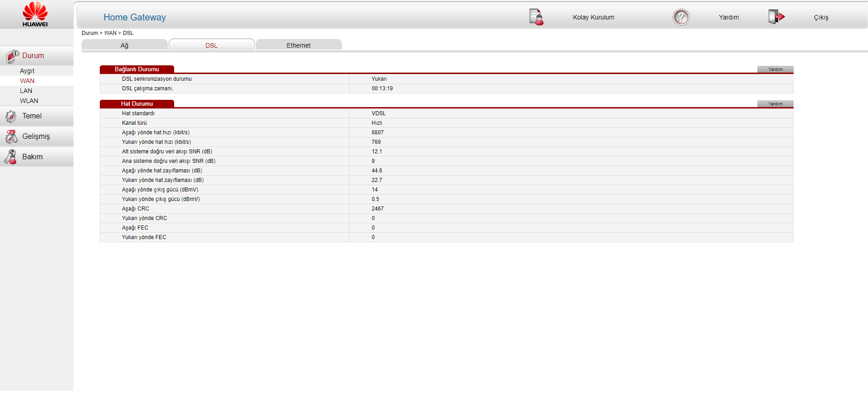Click upstream line rate value 769
Screen dimensions: 868x407
tap(376, 142)
